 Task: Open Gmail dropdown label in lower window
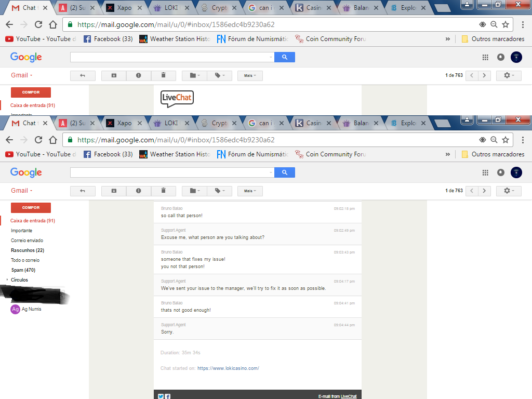pyautogui.click(x=21, y=191)
